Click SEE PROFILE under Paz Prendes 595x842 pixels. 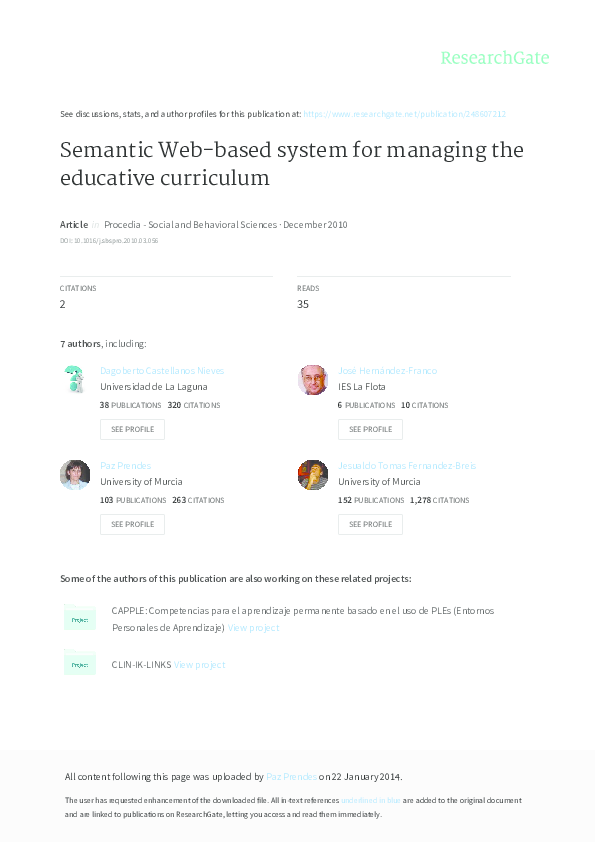point(132,524)
